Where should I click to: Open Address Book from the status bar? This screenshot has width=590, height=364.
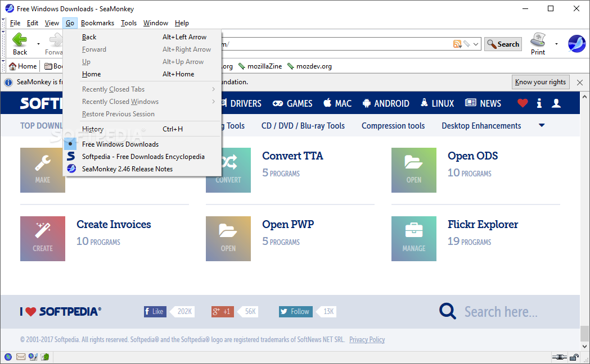(45, 357)
